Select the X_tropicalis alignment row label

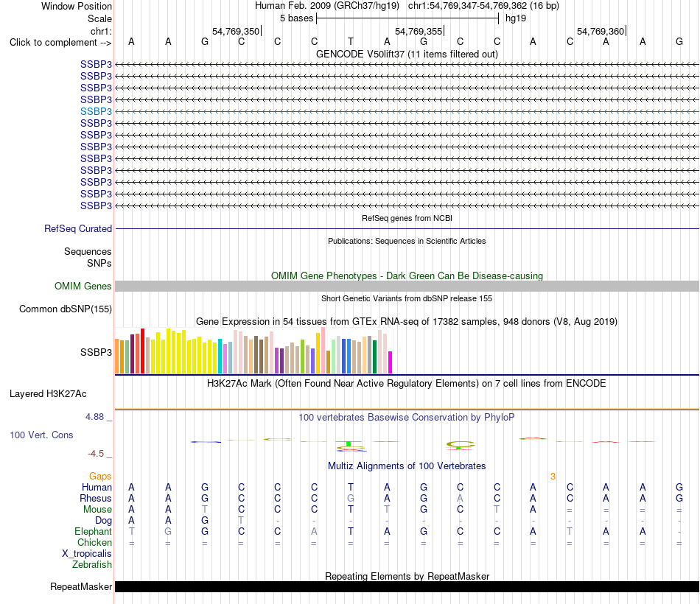87,554
